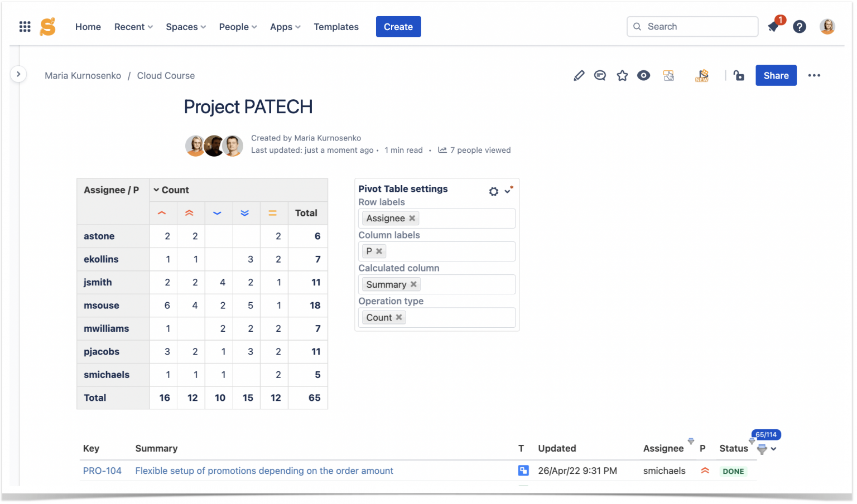
Task: Edit the Project PATECH page with the pencil icon
Action: 579,75
